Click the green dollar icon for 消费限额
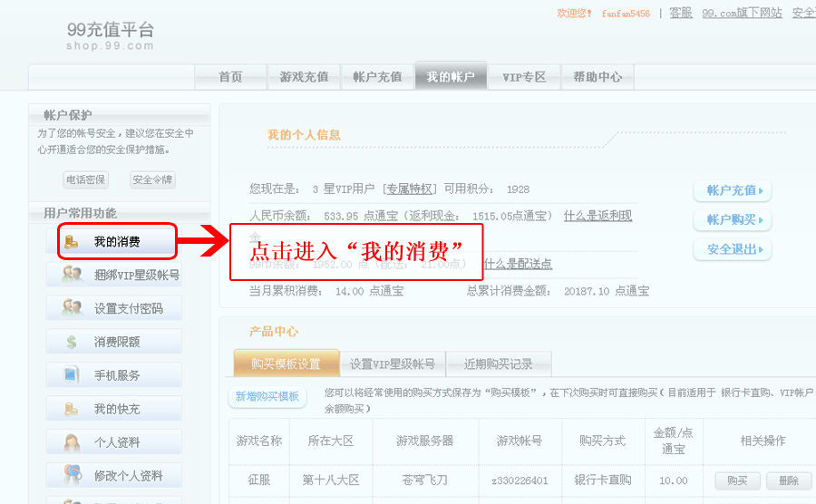The height and width of the screenshot is (504, 816). tap(72, 342)
